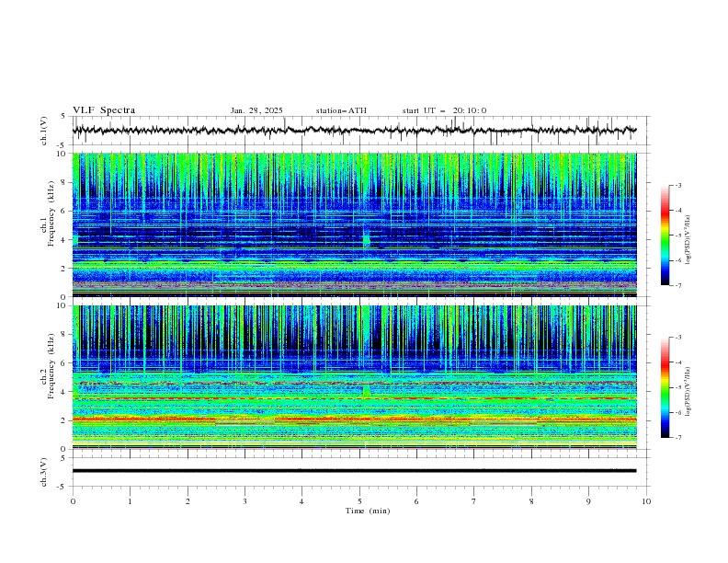
Task: Click the ch.1 spectrogram '8' kHz tick
Action: pos(64,182)
